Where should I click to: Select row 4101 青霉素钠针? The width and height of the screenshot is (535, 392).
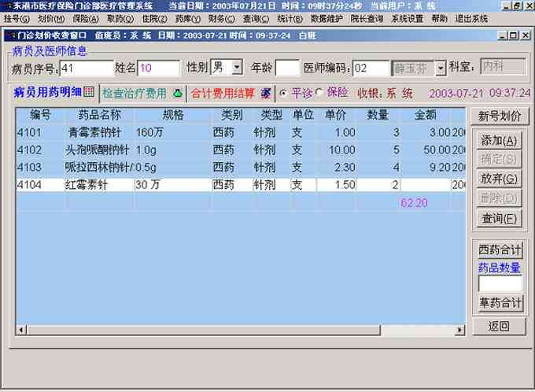click(x=241, y=132)
